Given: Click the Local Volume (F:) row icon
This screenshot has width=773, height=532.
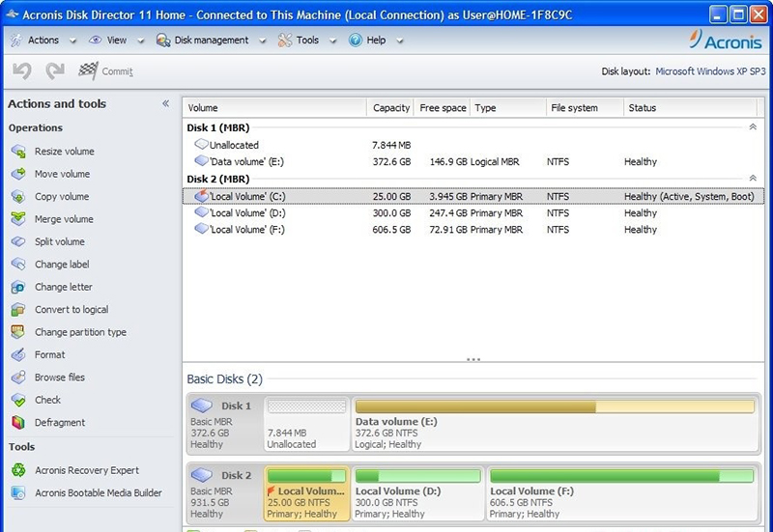Looking at the screenshot, I should (201, 229).
